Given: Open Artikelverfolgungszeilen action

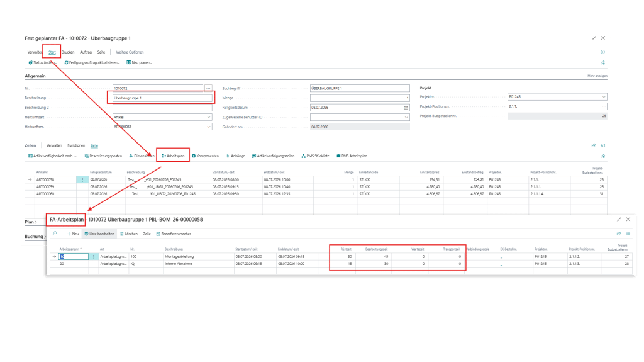Looking at the screenshot, I should [273, 156].
